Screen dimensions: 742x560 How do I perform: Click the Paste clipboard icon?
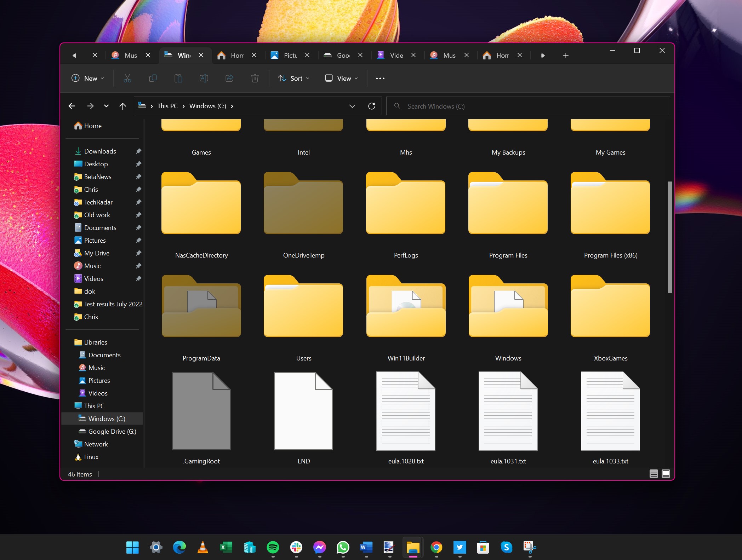click(x=178, y=78)
